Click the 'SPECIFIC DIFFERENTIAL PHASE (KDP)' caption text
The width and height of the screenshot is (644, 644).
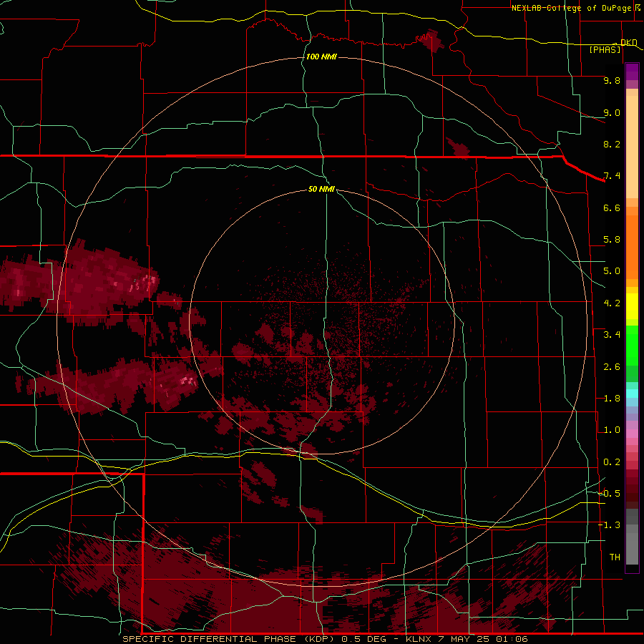229,639
